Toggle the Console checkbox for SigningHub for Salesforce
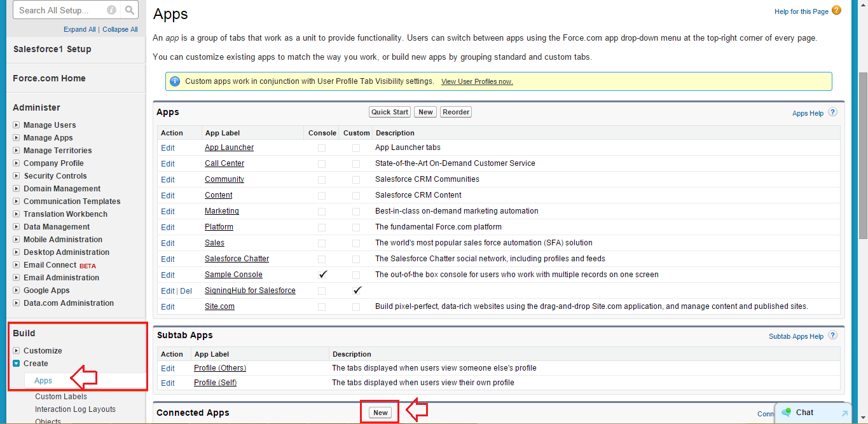 click(322, 291)
